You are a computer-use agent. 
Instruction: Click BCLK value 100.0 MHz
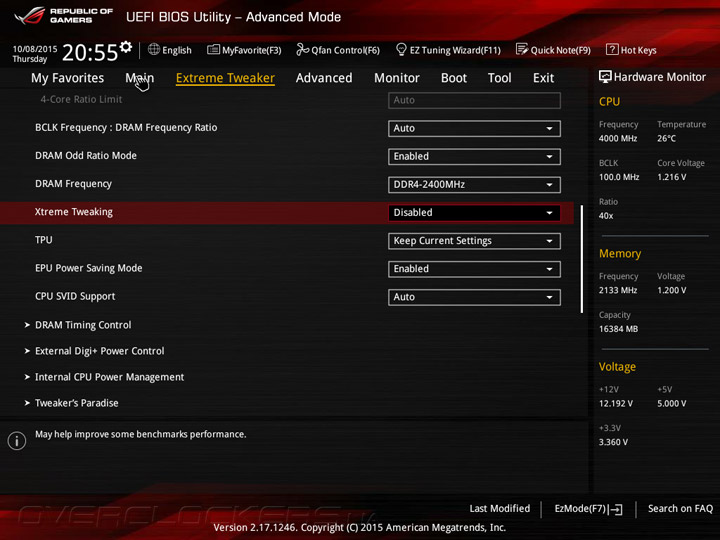coord(619,177)
